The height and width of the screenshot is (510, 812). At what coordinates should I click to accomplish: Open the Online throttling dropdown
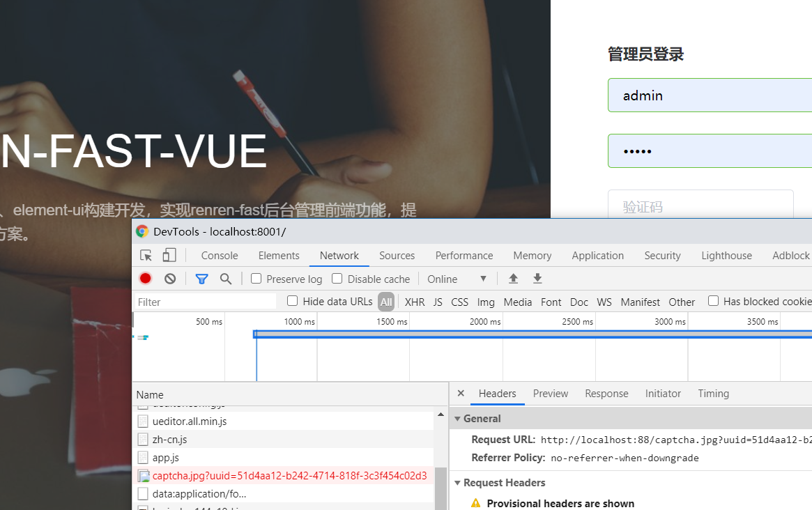(x=457, y=279)
